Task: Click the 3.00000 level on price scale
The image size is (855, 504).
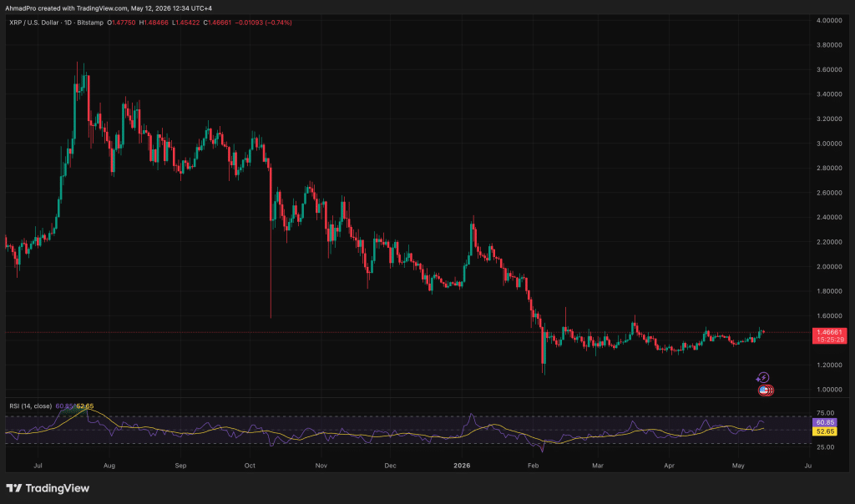Action: (x=829, y=144)
